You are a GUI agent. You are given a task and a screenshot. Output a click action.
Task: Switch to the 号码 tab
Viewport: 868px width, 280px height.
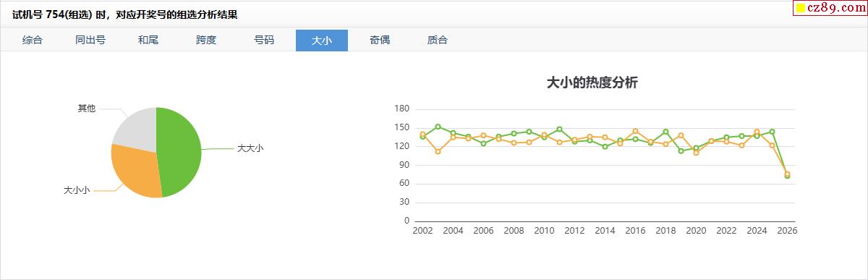coord(264,41)
